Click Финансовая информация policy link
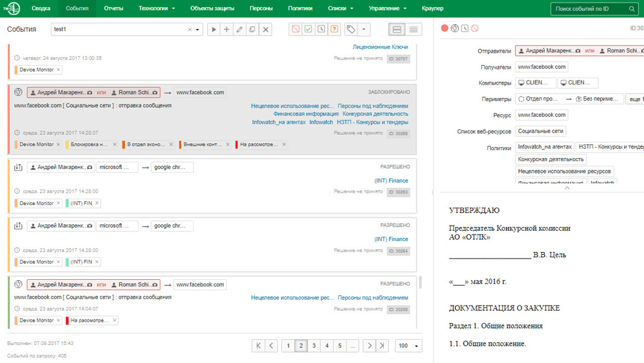 coord(306,114)
